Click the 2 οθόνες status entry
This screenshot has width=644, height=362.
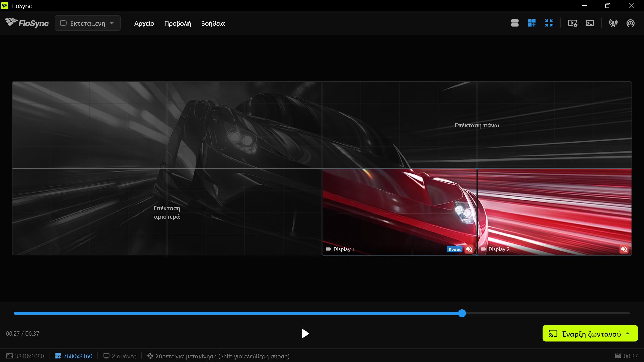coord(120,356)
